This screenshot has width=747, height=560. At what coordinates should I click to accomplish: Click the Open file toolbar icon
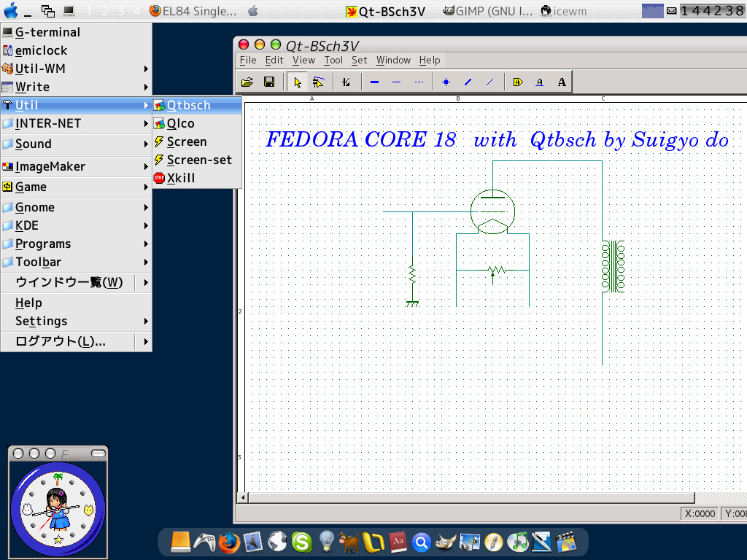coord(247,82)
